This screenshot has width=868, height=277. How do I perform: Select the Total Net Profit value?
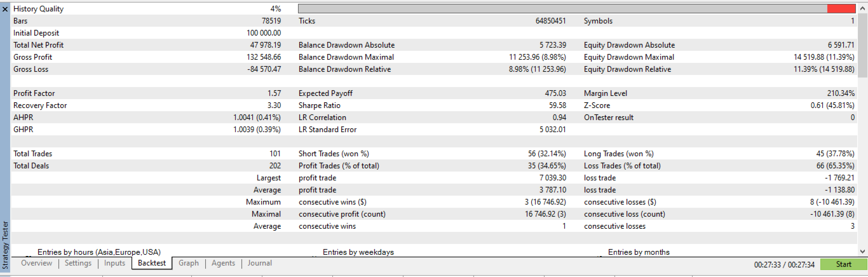(x=266, y=45)
